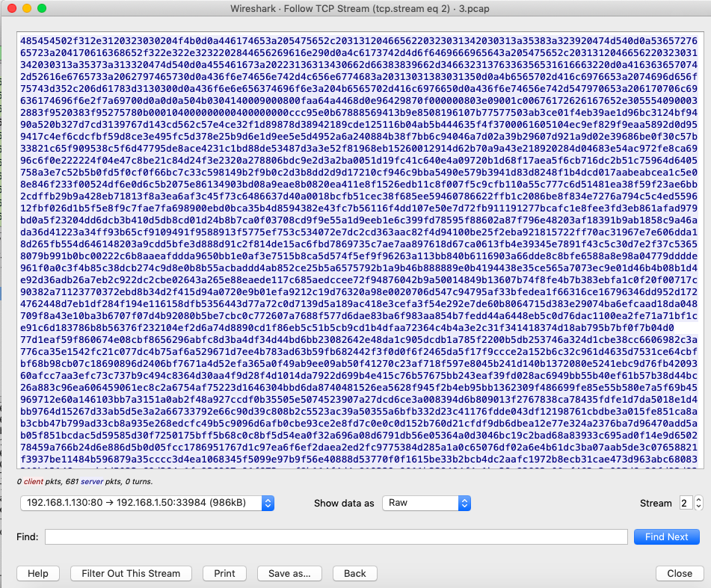Click hex line starting f3937be11484b596
Viewport: 711px width, 588px height.
click(x=359, y=459)
